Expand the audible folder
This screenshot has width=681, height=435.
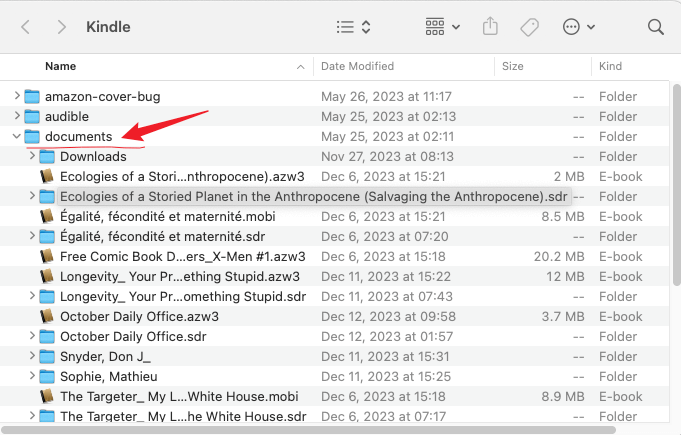17,115
